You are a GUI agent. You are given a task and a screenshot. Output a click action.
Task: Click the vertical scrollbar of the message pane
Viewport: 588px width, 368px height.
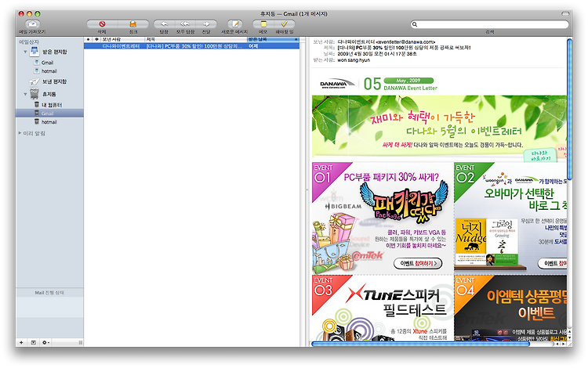point(570,109)
